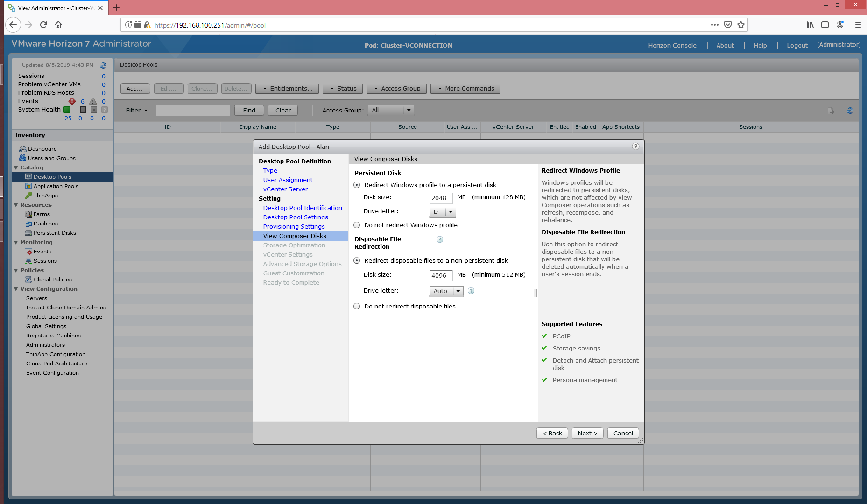Click the refresh icon beside the Updated timestamp

click(103, 65)
